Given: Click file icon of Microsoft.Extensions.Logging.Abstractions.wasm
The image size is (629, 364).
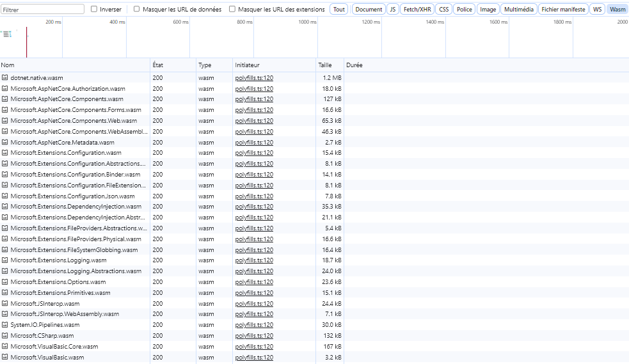Looking at the screenshot, I should (x=5, y=271).
